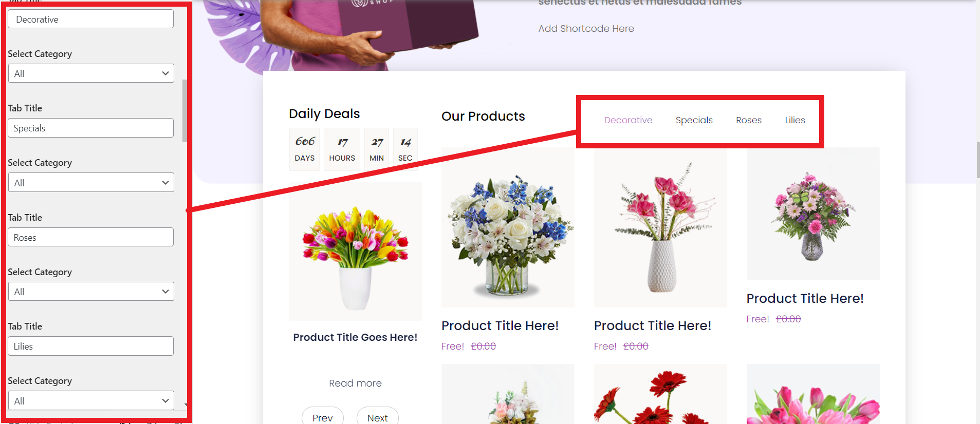Click the Decorative tab title input field
This screenshot has height=424, width=980.
point(90,19)
